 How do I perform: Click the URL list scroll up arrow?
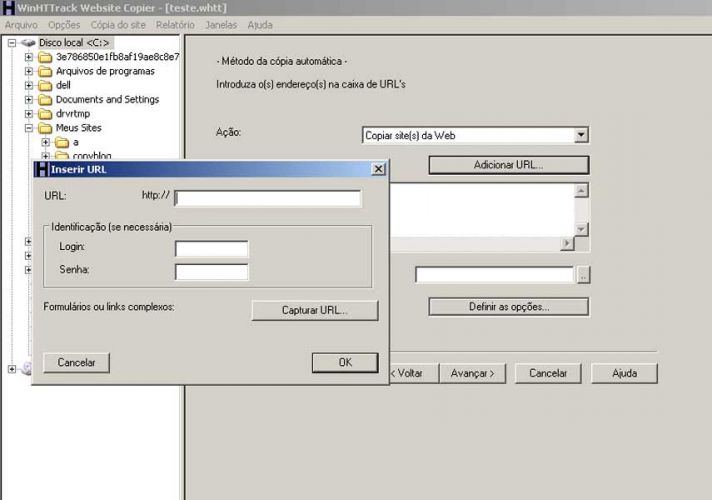tap(581, 191)
